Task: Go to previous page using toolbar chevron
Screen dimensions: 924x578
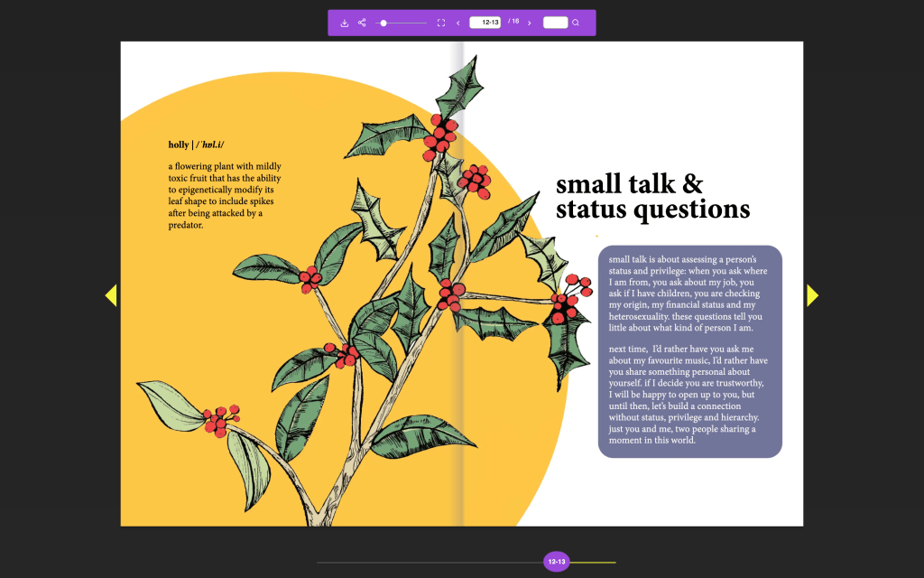Action: coord(458,23)
